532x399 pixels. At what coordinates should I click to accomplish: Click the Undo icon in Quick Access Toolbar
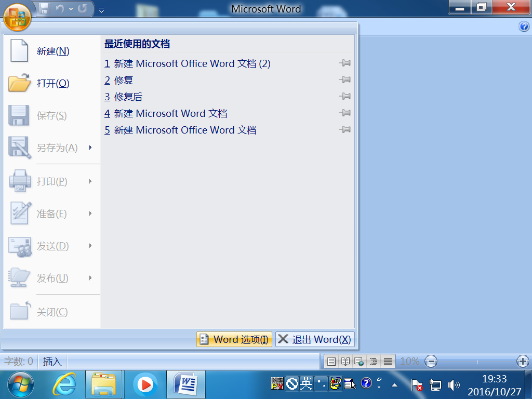click(x=60, y=8)
